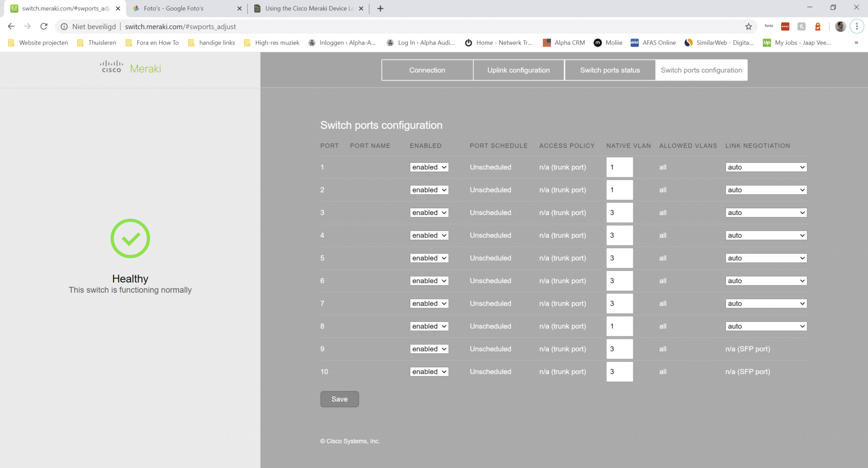
Task: Open the enabled dropdown for port 5
Action: click(429, 258)
